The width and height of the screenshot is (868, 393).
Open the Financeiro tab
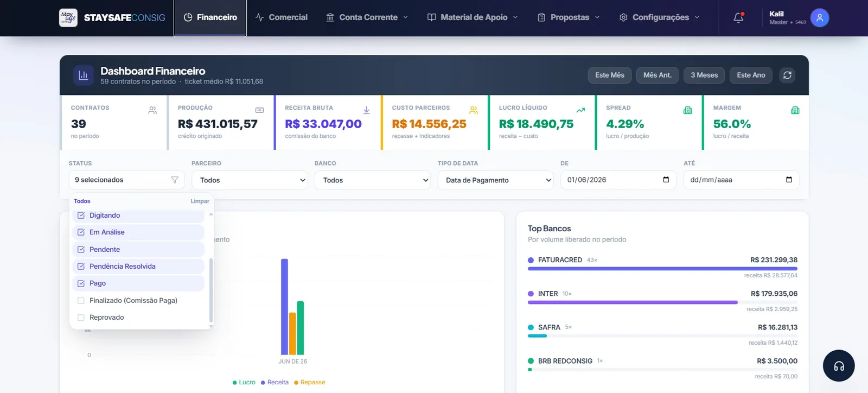210,18
